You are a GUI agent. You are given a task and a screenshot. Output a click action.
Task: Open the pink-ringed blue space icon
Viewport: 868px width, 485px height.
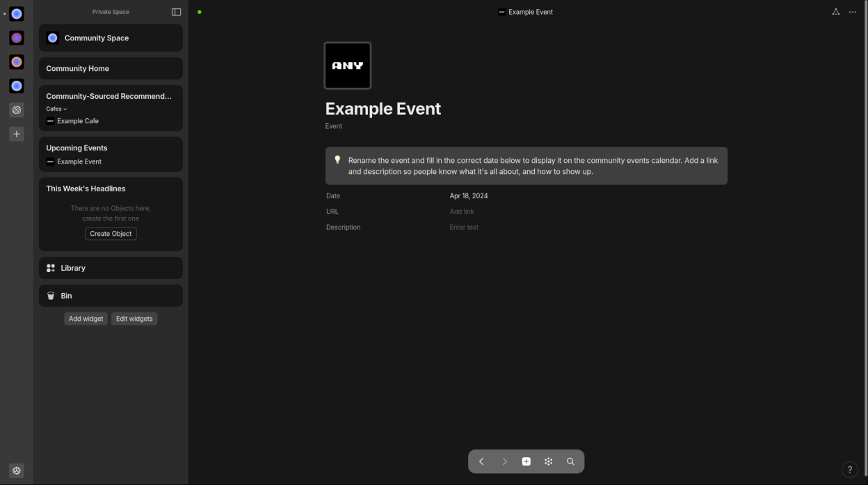pyautogui.click(x=17, y=38)
